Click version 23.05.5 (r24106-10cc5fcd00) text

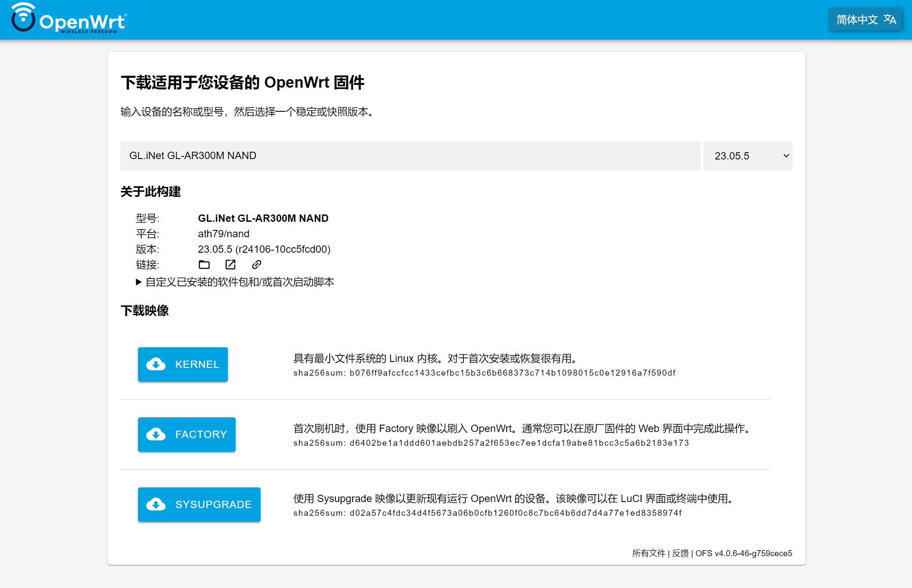pos(264,249)
